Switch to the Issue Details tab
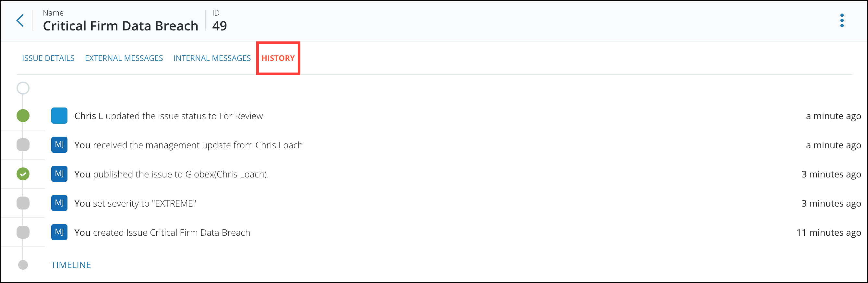The width and height of the screenshot is (868, 283). point(48,58)
